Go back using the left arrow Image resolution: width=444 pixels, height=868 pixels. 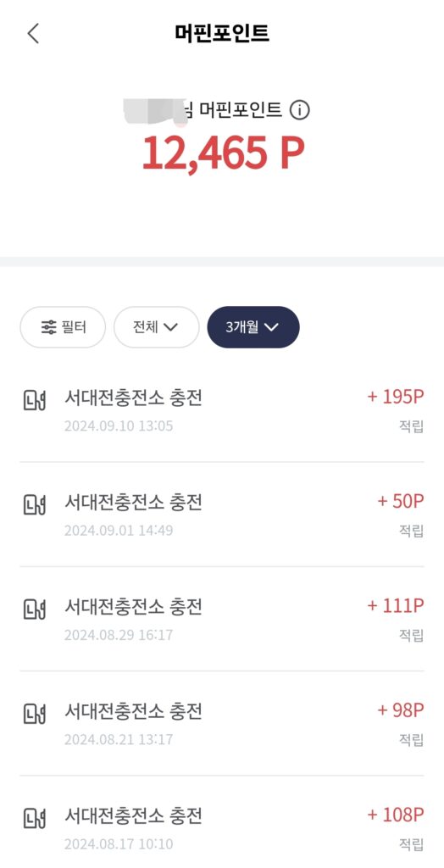[33, 33]
